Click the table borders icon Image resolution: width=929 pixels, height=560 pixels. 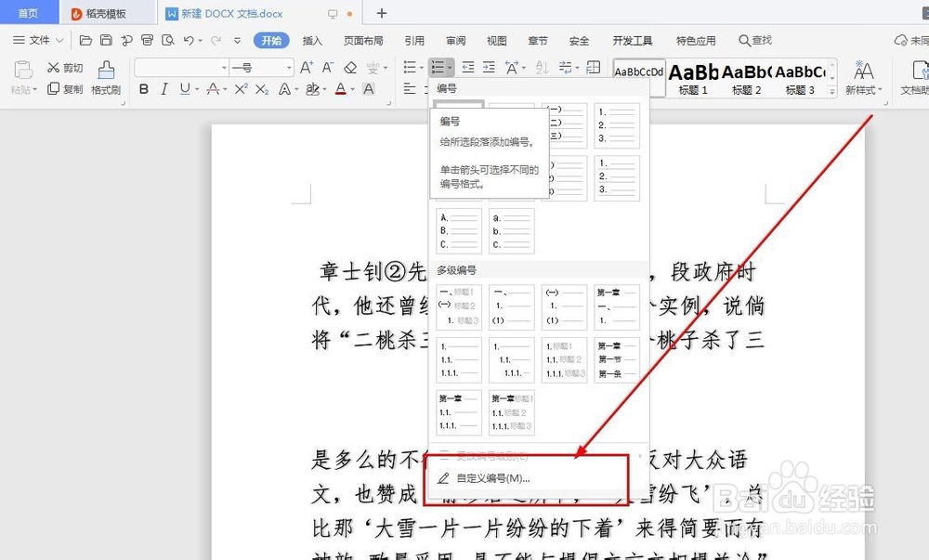coord(593,68)
